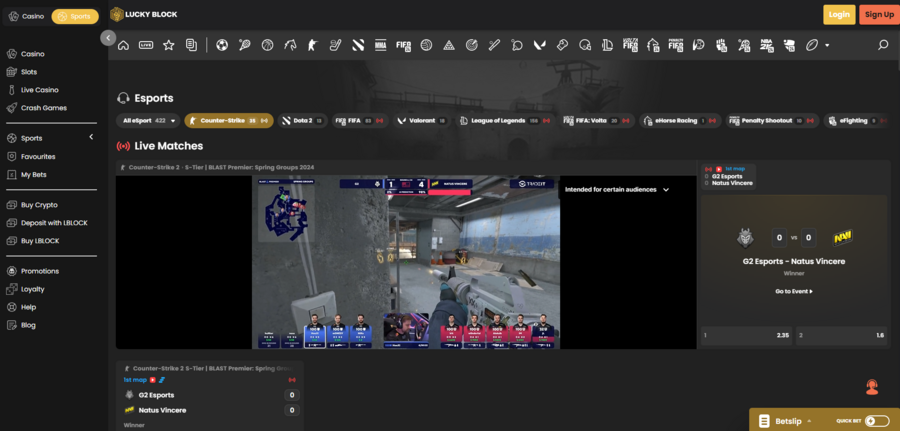Collapse the Sports sidebar section

click(91, 138)
